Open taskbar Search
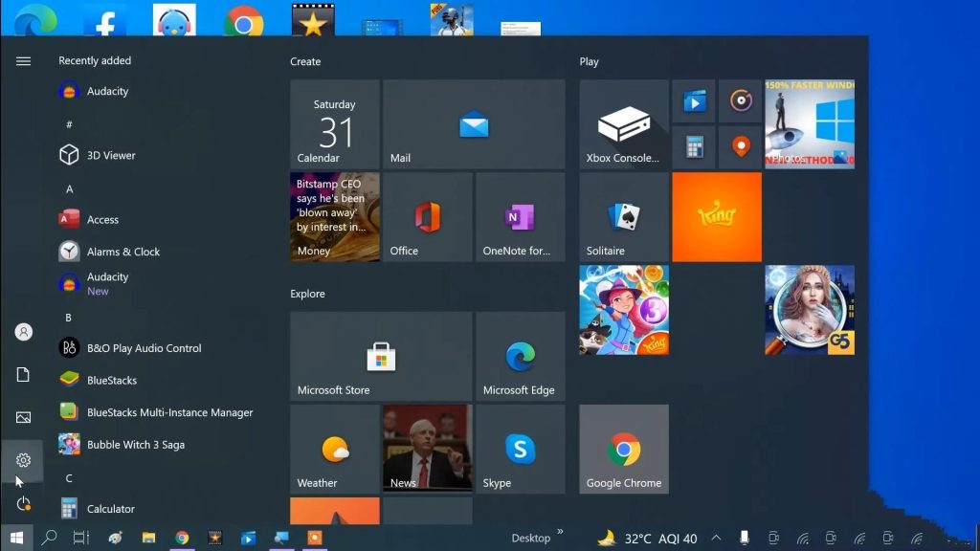 click(x=49, y=538)
